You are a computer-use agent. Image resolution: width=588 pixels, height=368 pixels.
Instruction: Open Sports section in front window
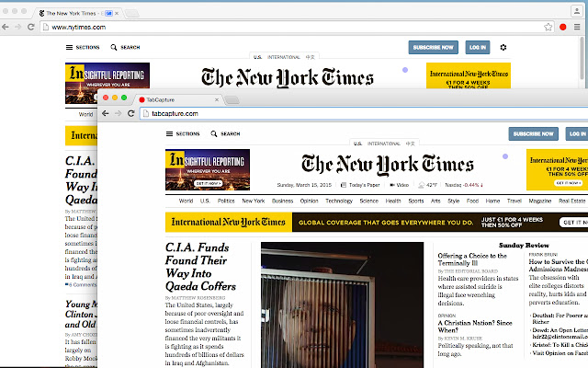tap(416, 201)
